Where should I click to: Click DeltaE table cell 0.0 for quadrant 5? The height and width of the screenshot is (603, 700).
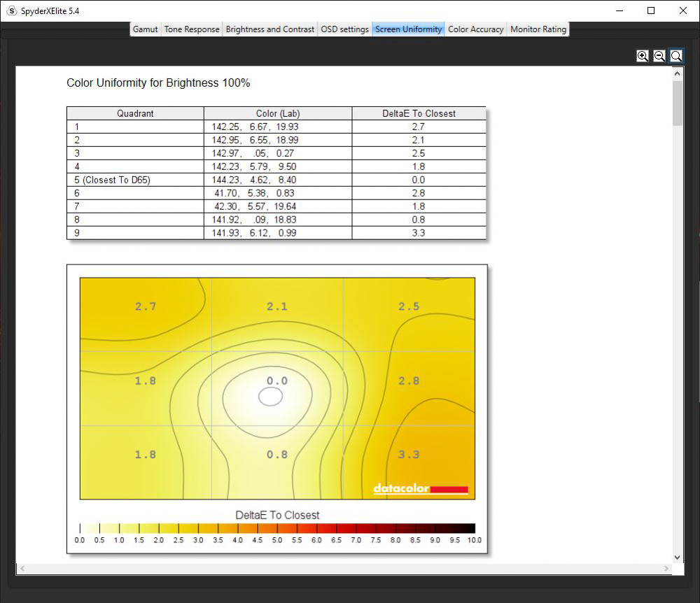click(419, 180)
